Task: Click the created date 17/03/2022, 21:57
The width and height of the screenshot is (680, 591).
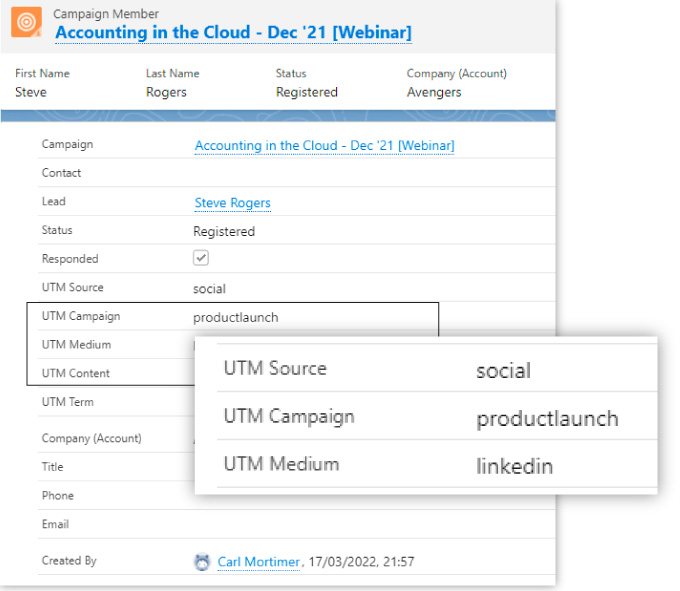Action: point(361,562)
